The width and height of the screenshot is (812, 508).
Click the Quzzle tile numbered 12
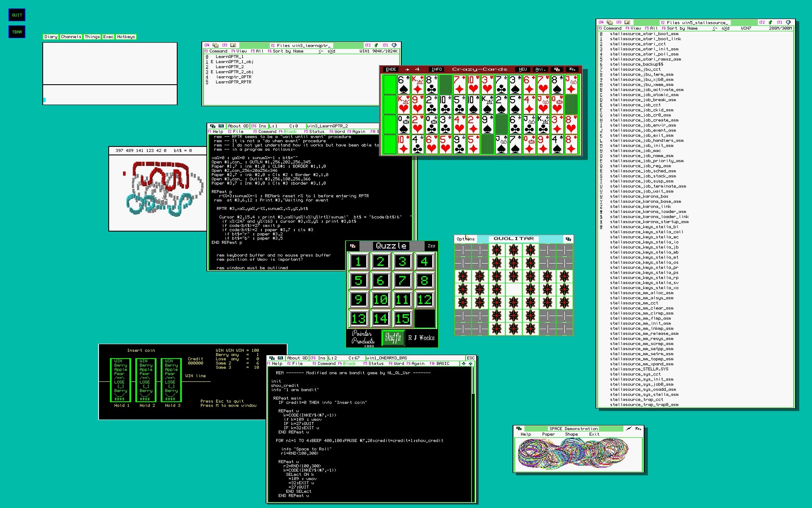click(425, 299)
